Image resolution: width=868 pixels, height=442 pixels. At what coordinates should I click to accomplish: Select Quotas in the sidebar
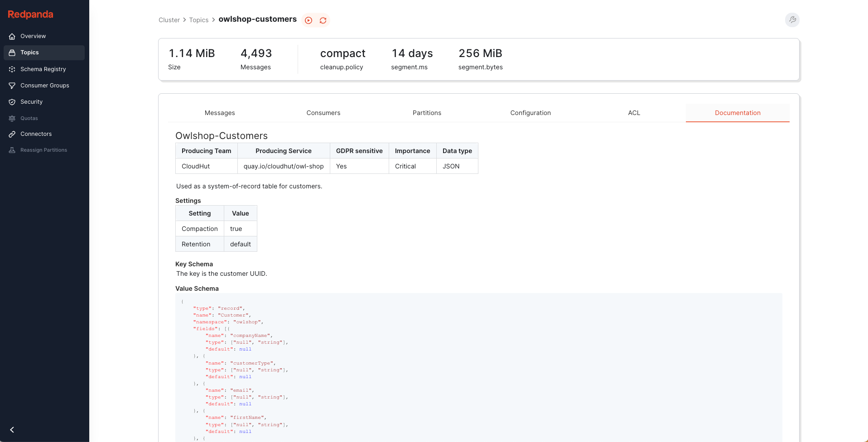point(29,118)
